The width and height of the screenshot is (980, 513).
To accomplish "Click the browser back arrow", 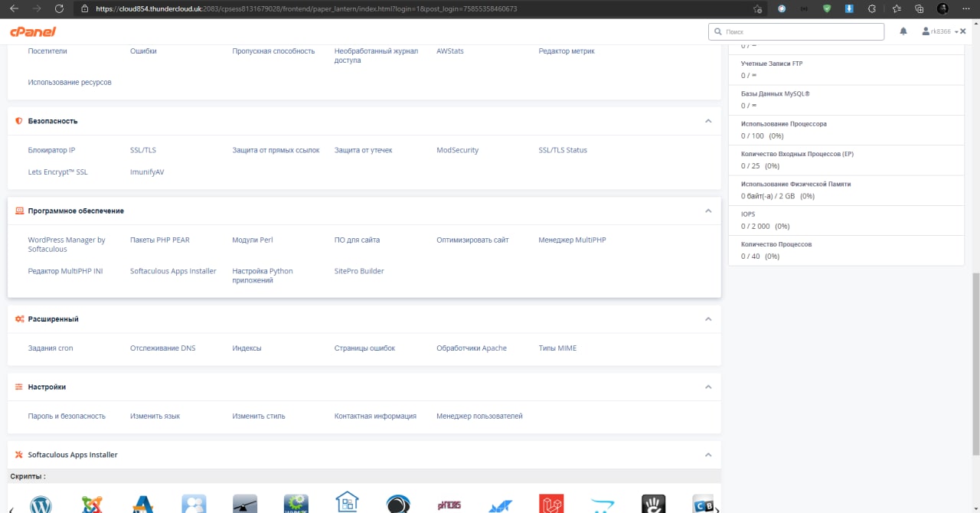I will pyautogui.click(x=12, y=9).
